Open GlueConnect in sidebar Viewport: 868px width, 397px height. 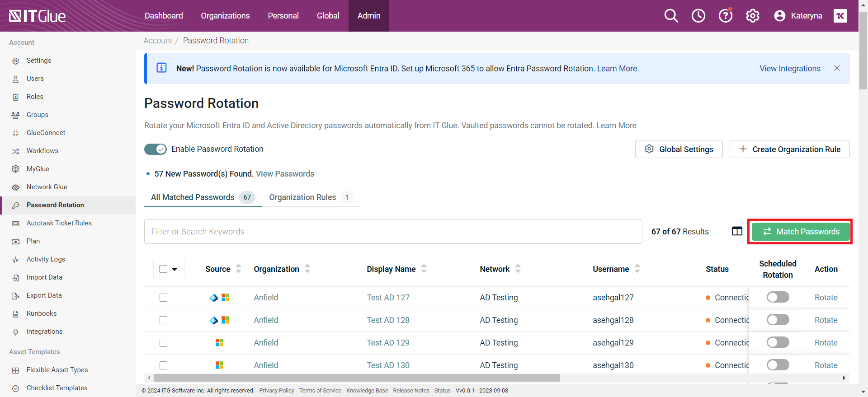[x=46, y=133]
